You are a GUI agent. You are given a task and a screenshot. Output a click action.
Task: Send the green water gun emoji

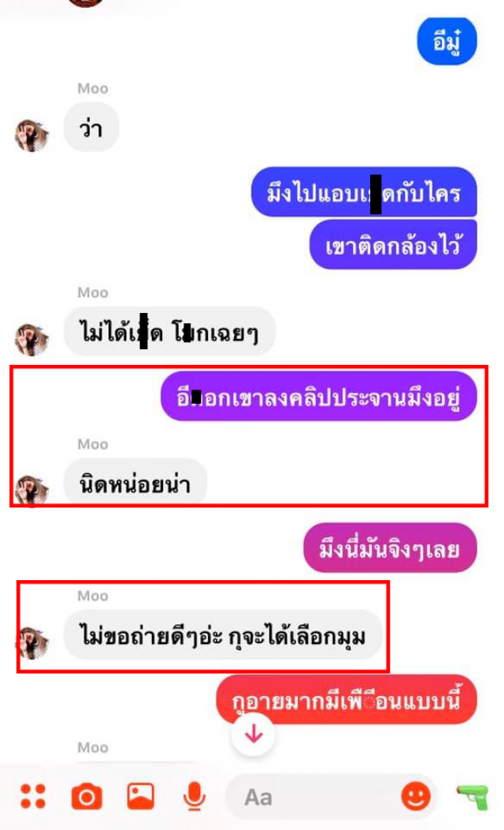click(472, 797)
